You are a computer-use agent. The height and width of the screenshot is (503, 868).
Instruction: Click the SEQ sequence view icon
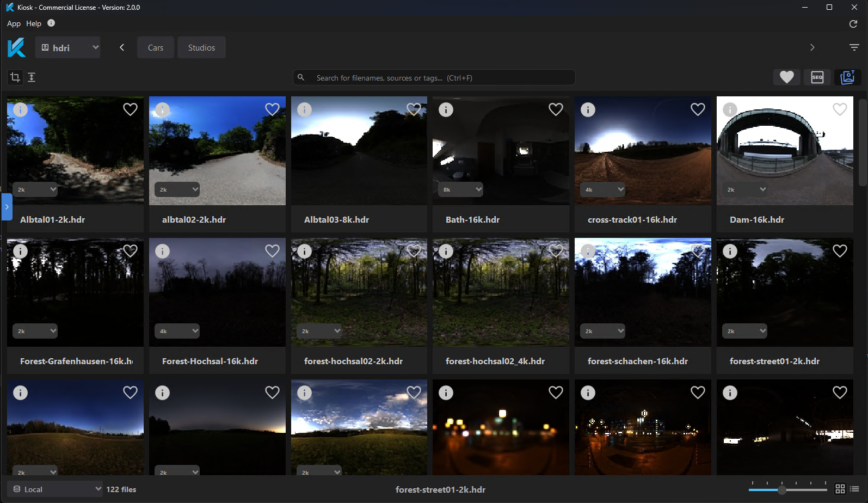817,77
